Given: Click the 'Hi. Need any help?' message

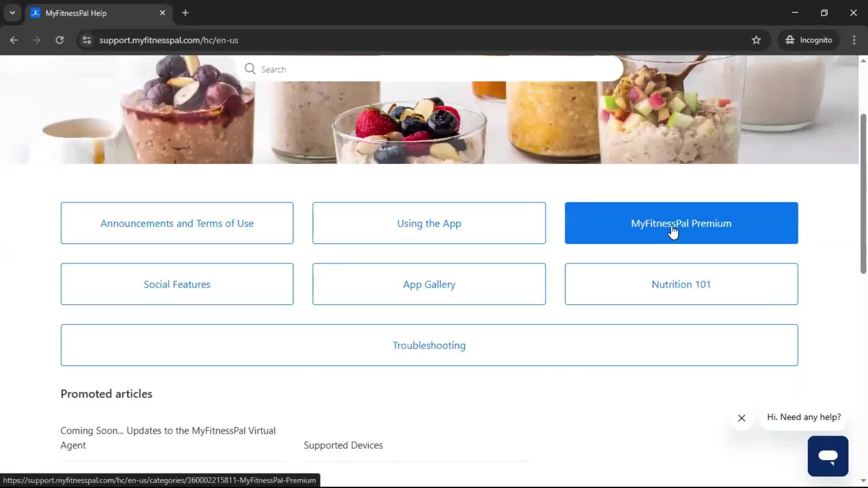Looking at the screenshot, I should coord(804,417).
